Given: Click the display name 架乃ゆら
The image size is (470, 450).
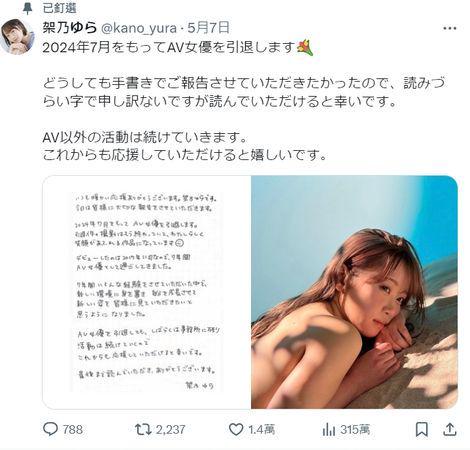Looking at the screenshot, I should (x=69, y=28).
